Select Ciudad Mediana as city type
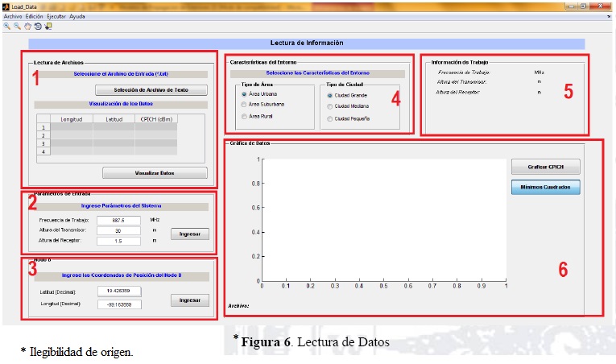This screenshot has height=364, width=616. point(330,106)
